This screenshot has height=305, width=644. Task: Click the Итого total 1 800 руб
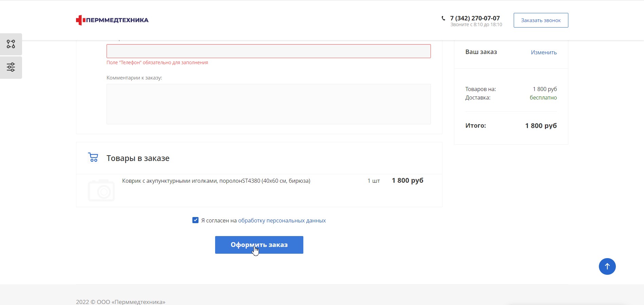click(541, 126)
